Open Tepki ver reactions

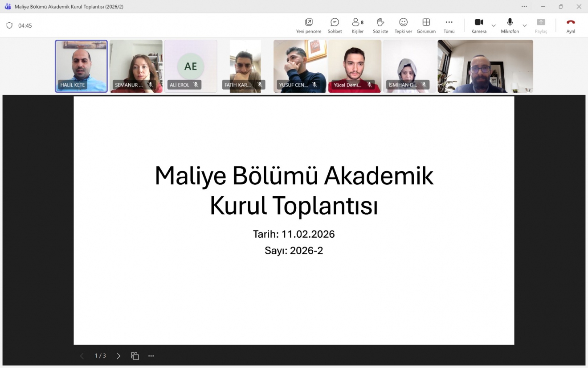(403, 25)
